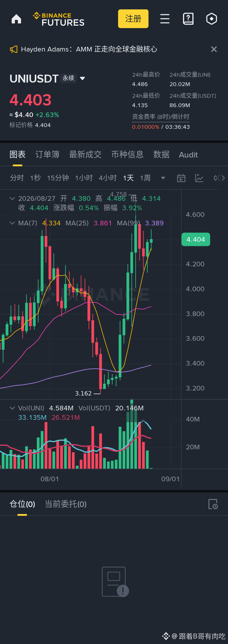Image resolution: width=228 pixels, height=644 pixels.
Task: Go to the home icon
Action: (x=16, y=19)
